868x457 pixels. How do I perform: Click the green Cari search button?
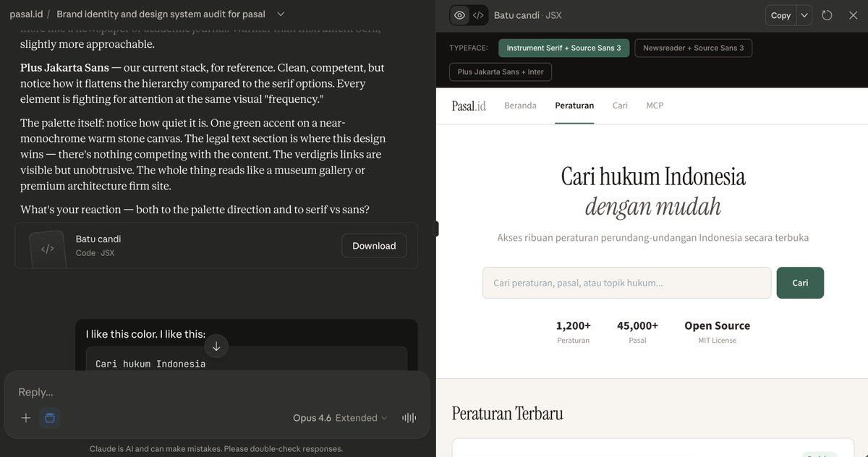800,283
